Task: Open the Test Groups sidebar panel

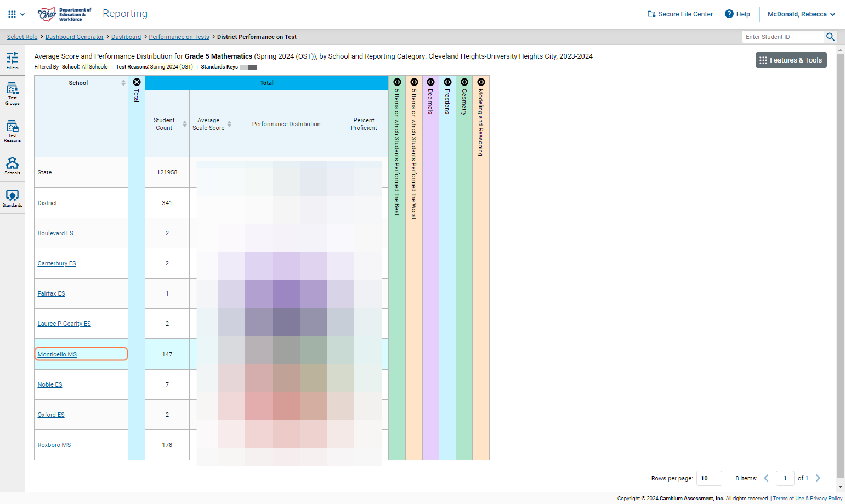Action: coord(12,94)
